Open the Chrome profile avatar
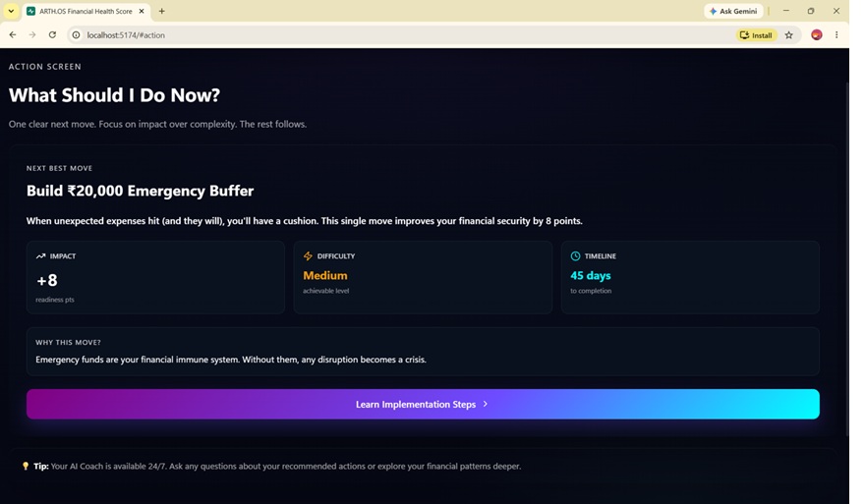 click(x=817, y=34)
